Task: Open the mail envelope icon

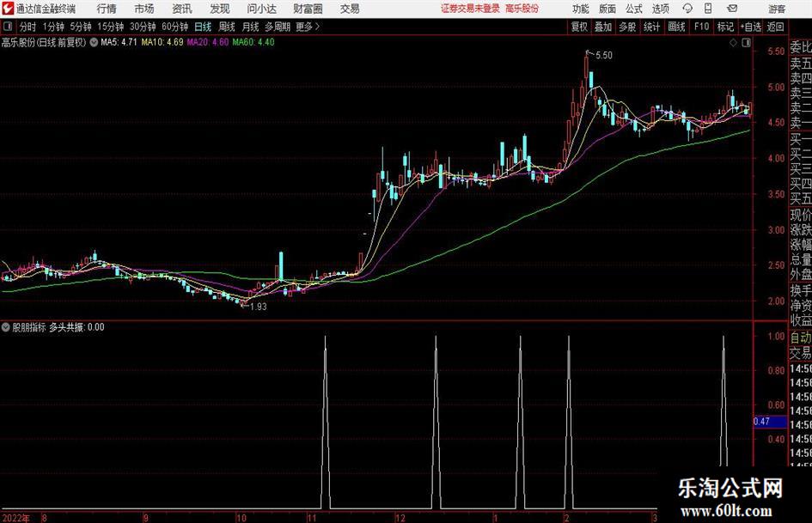Action: pyautogui.click(x=732, y=9)
